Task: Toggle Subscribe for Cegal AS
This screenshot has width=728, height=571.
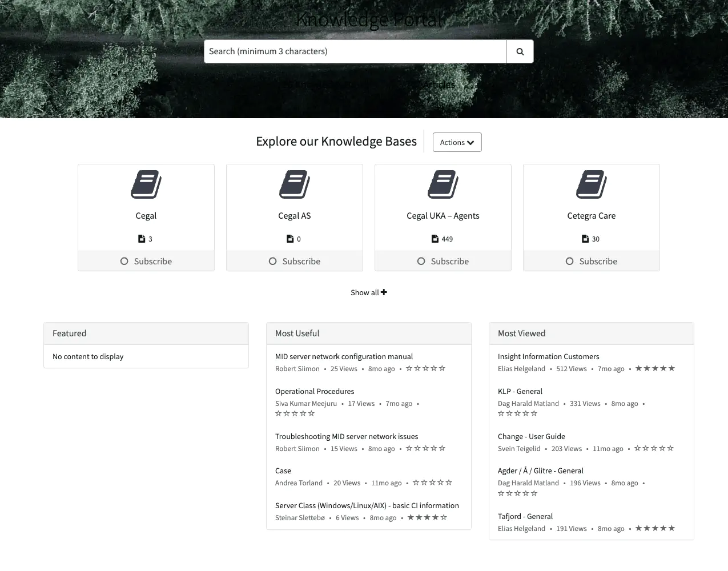Action: 295,261
